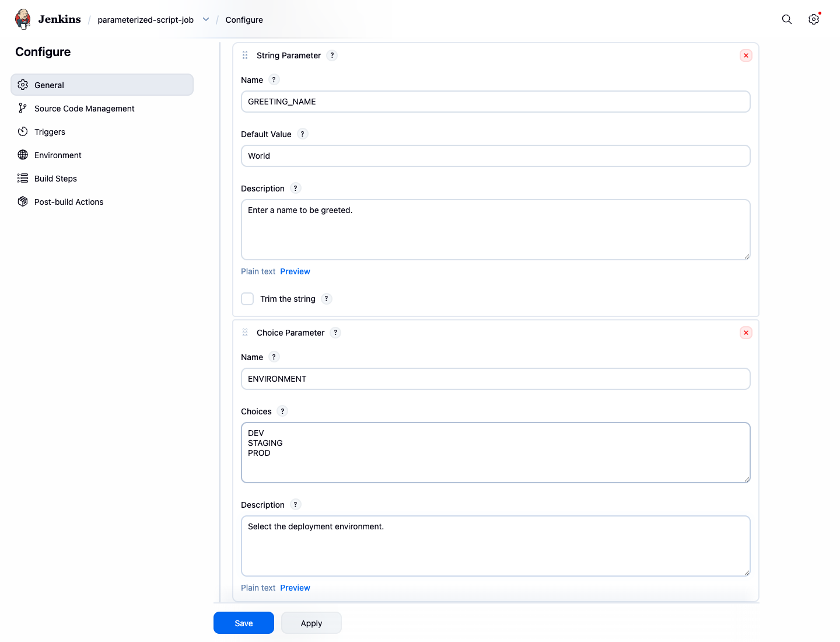The image size is (840, 642).
Task: Click the Jenkins home text link
Action: 60,19
